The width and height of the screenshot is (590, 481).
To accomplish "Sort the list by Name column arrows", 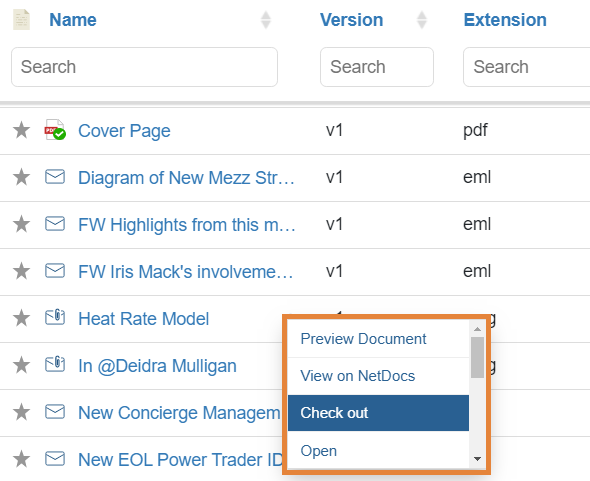I will (266, 20).
